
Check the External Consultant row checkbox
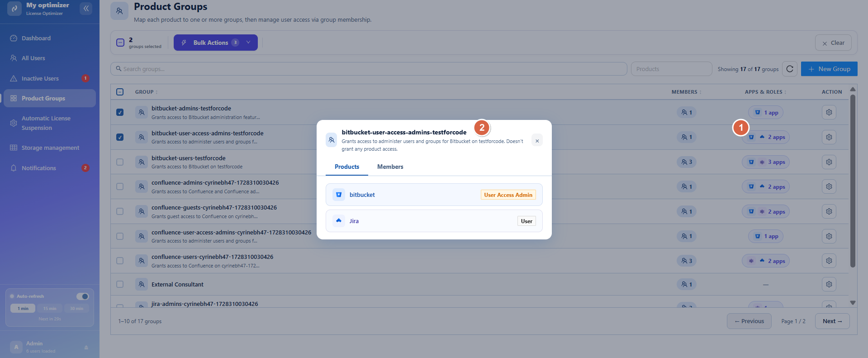click(120, 284)
